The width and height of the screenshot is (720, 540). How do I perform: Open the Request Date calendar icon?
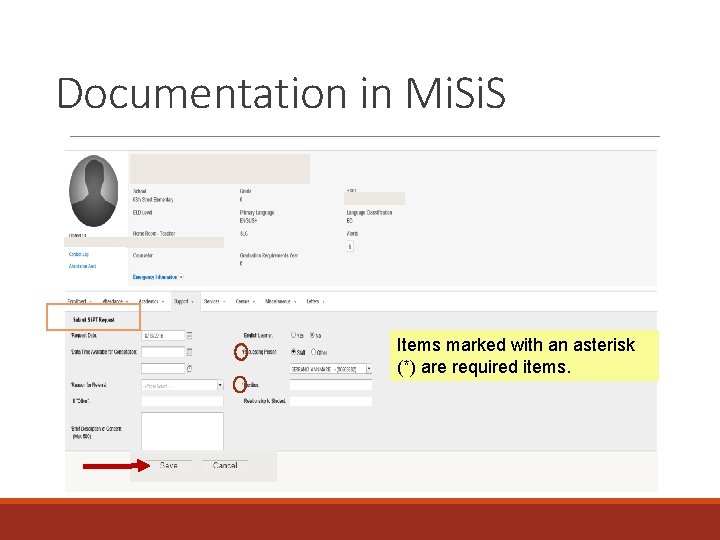(x=190, y=336)
